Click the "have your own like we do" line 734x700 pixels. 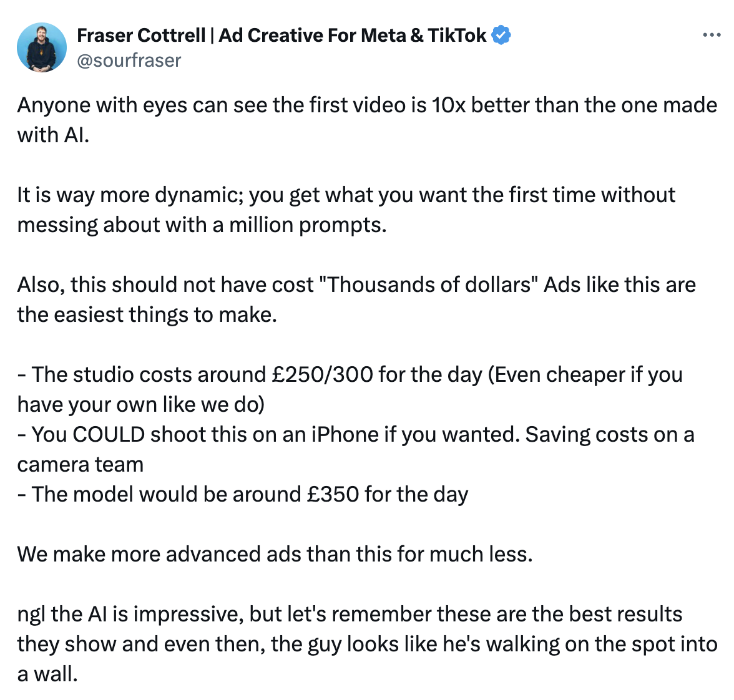141,405
